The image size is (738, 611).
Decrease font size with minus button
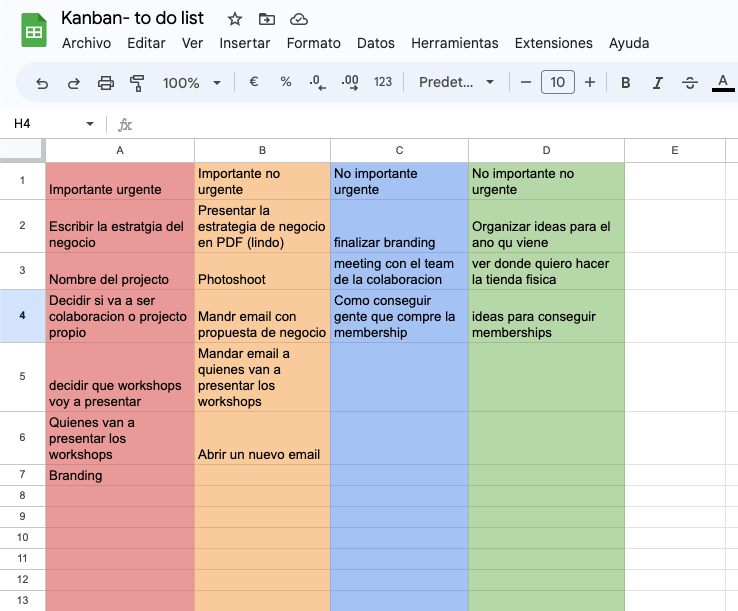(526, 82)
